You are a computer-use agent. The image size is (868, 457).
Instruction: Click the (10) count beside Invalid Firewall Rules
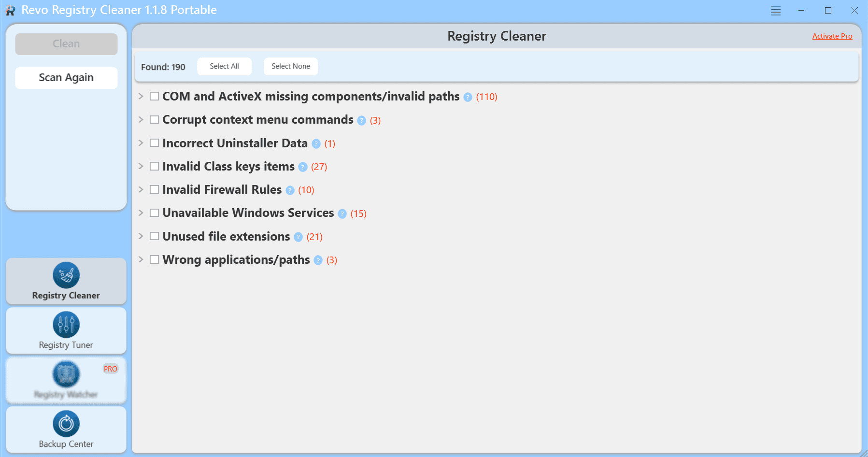(306, 190)
